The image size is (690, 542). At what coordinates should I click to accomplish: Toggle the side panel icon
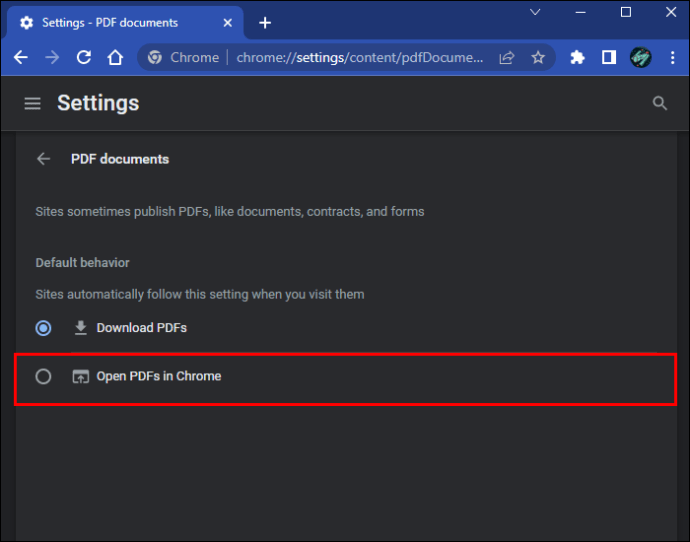pos(609,57)
